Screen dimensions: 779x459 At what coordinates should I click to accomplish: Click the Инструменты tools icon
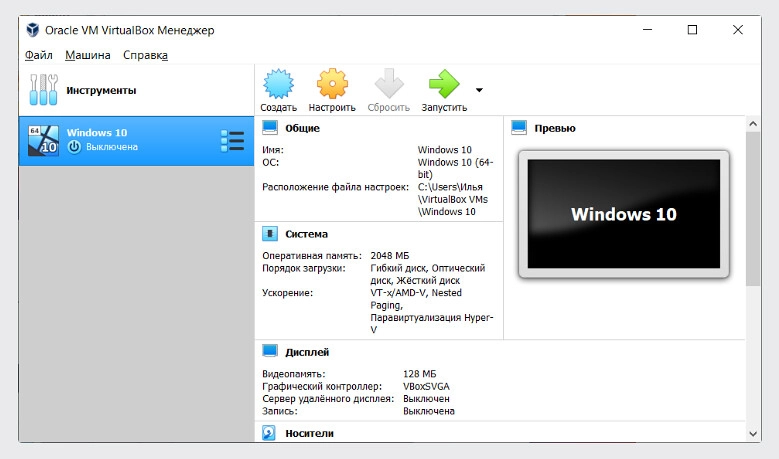43,90
